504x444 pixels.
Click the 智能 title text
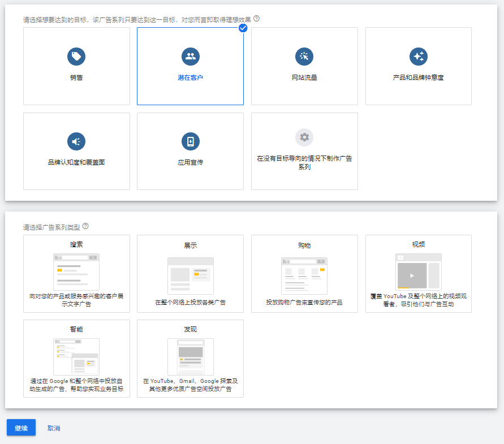[x=76, y=329]
